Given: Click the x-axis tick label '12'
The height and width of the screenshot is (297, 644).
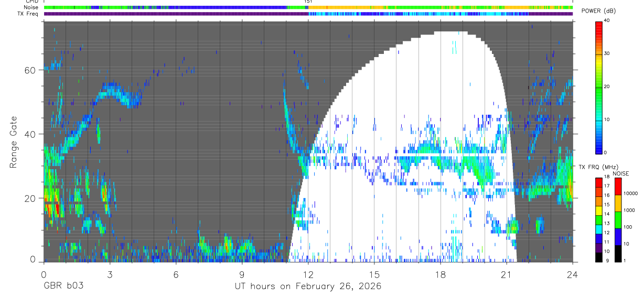Looking at the screenshot, I should pyautogui.click(x=308, y=274).
